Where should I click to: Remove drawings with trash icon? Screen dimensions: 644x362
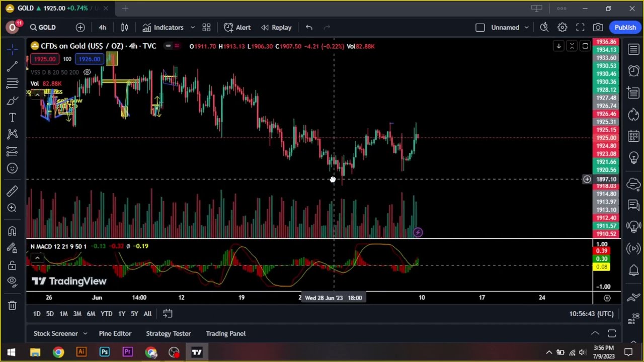tap(13, 305)
